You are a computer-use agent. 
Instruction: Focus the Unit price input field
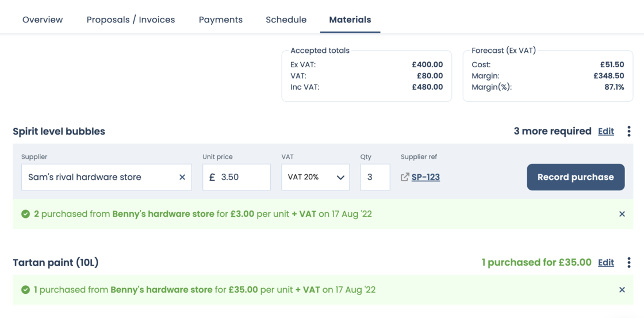pos(243,177)
